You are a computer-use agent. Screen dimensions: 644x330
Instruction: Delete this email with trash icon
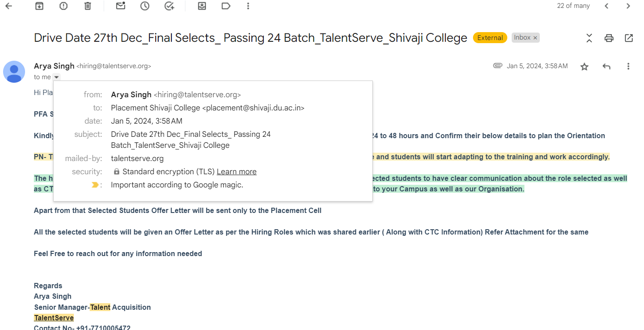tap(87, 6)
